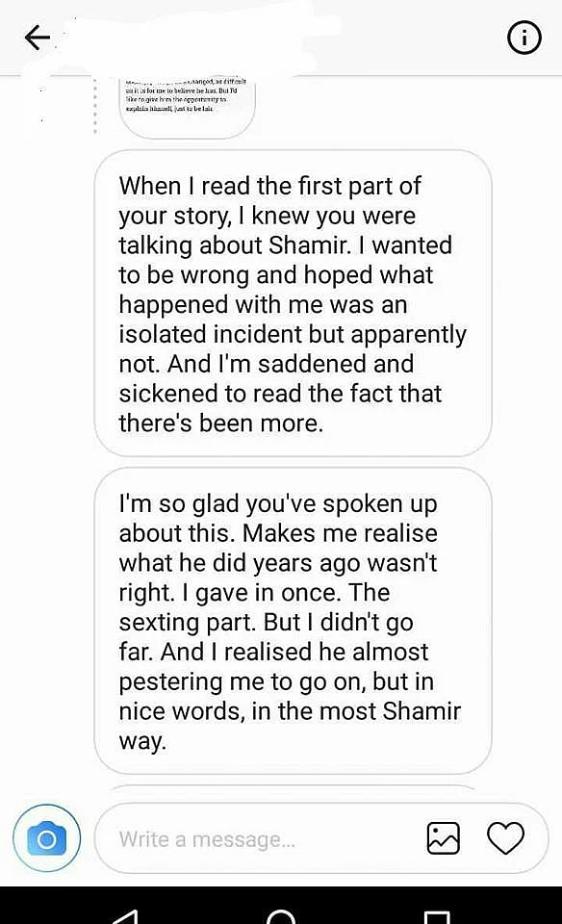
Task: Tap the line "there's been more." in first message
Action: [221, 423]
